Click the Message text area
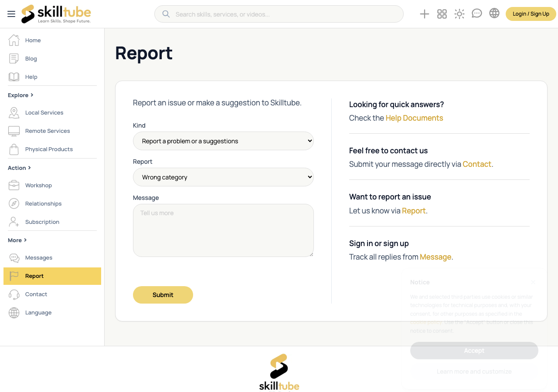Viewport: 558px width, 392px height. (x=223, y=230)
